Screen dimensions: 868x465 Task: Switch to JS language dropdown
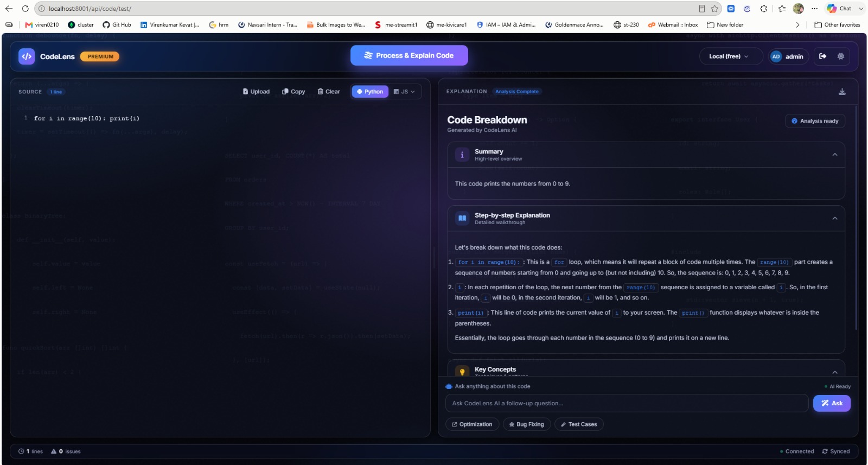pyautogui.click(x=404, y=92)
